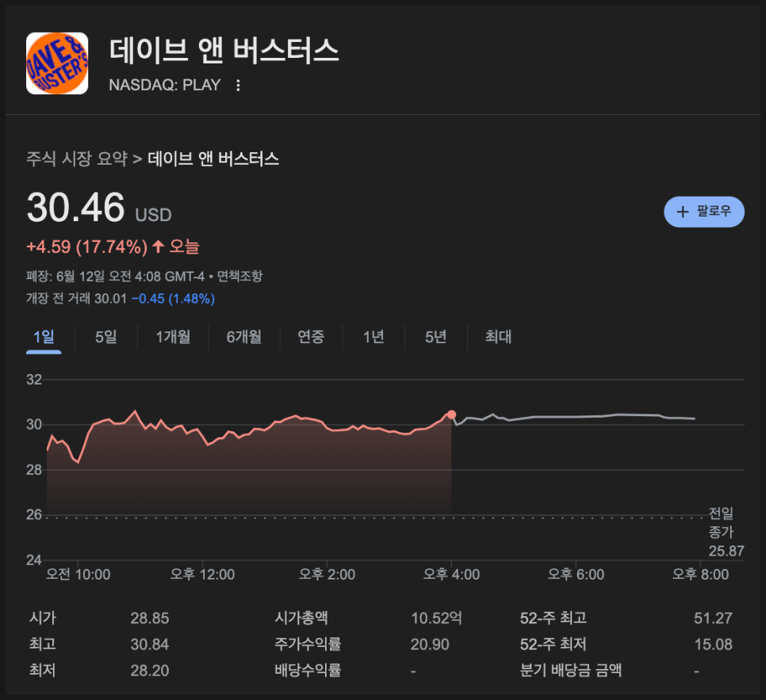
Task: Open the 5년 chart tab
Action: (436, 337)
